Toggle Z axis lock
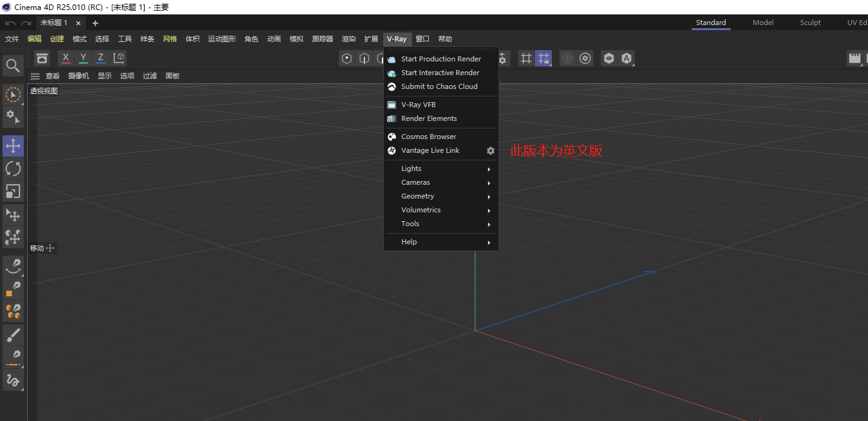868x421 pixels. click(101, 58)
